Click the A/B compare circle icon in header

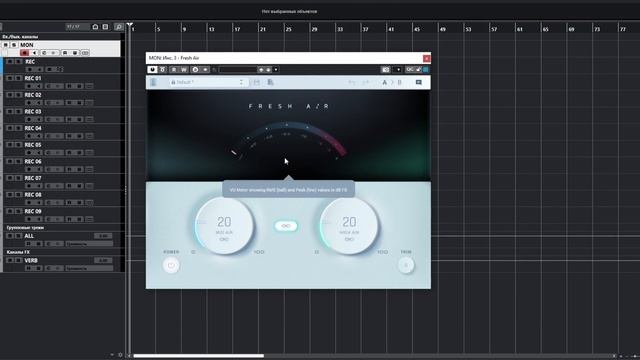(x=195, y=70)
